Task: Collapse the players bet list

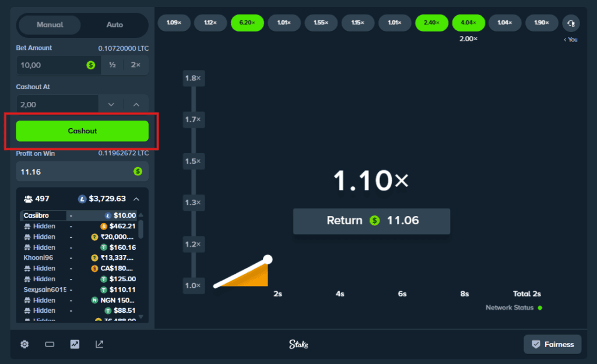Action: coord(136,199)
